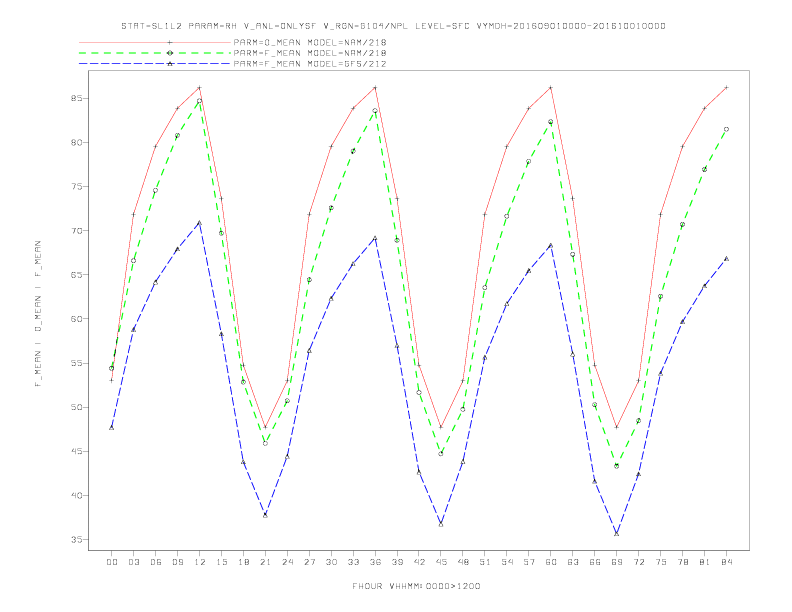
Task: Click blue GFS triangle data point at hour 69
Action: tap(617, 533)
